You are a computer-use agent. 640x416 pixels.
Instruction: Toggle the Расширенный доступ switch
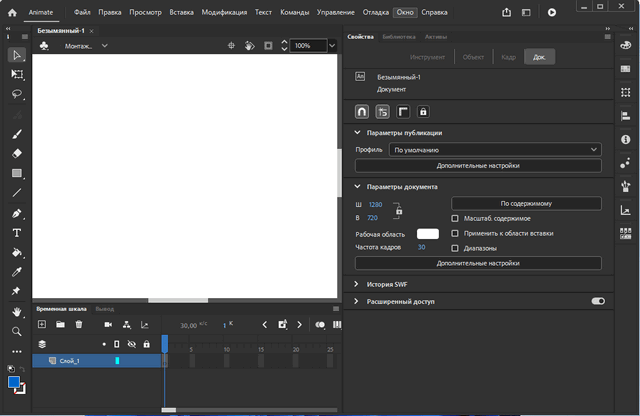[x=598, y=301]
